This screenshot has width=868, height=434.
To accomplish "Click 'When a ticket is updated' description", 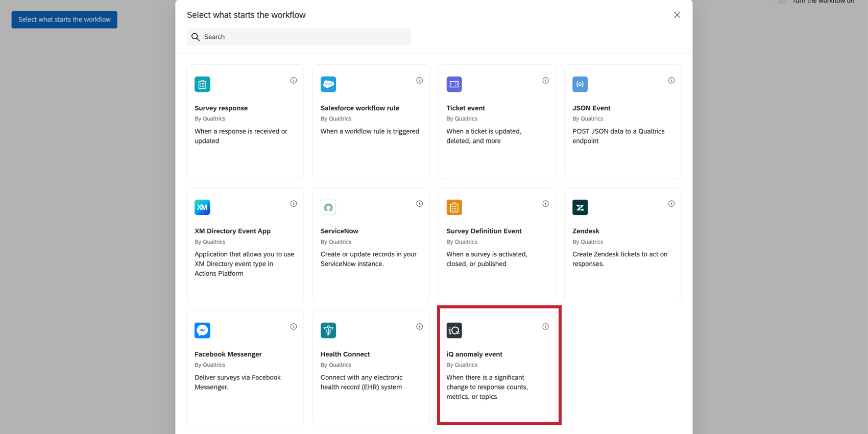I will pos(484,136).
